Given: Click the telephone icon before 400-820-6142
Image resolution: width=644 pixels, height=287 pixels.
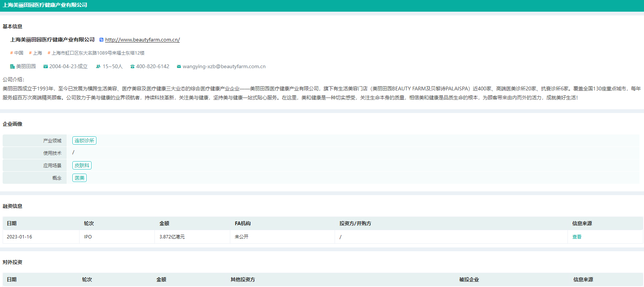Looking at the screenshot, I should [132, 67].
